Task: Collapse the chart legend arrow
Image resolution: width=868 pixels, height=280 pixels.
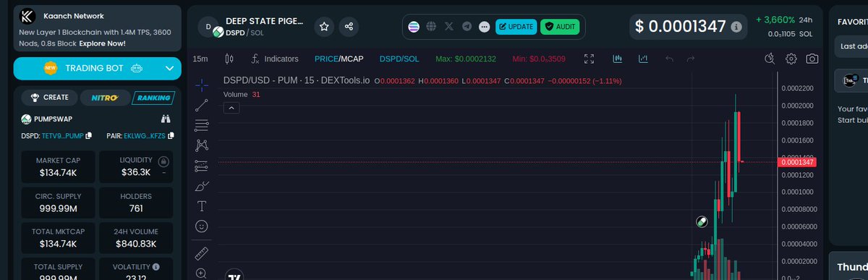Action: point(231,108)
